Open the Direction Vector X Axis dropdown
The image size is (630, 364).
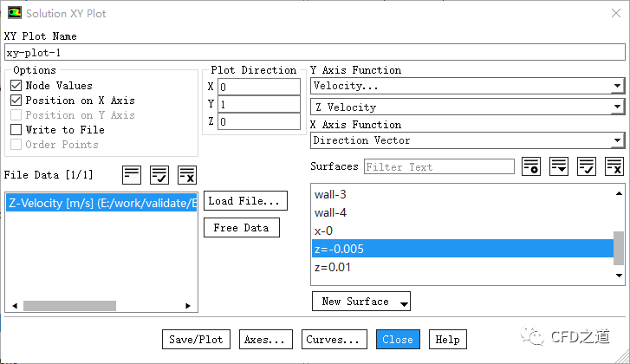(468, 140)
